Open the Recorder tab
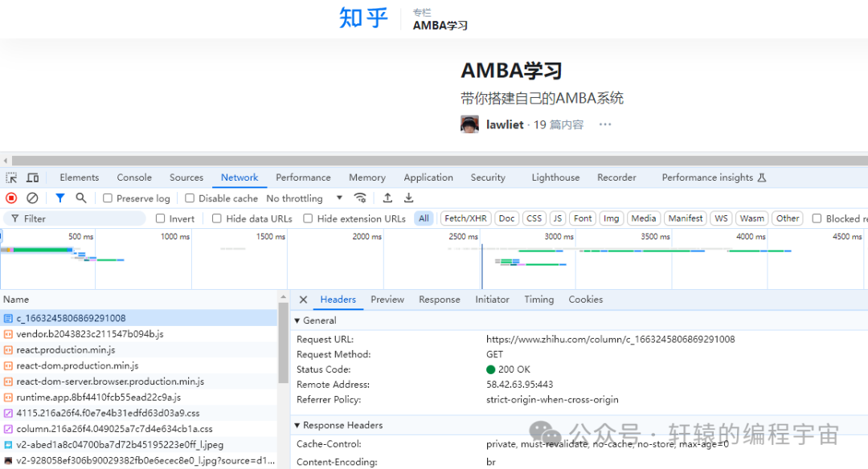This screenshot has height=469, width=868. tap(616, 177)
